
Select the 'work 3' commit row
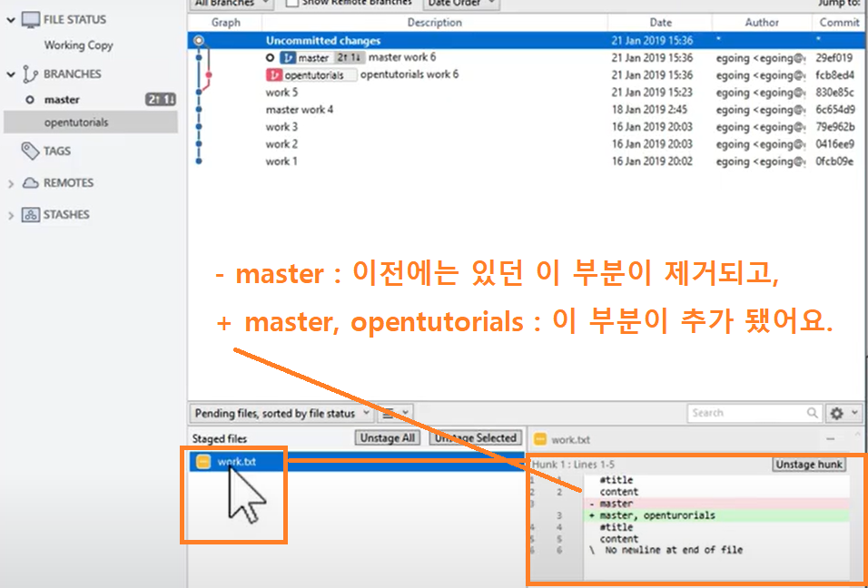point(527,127)
